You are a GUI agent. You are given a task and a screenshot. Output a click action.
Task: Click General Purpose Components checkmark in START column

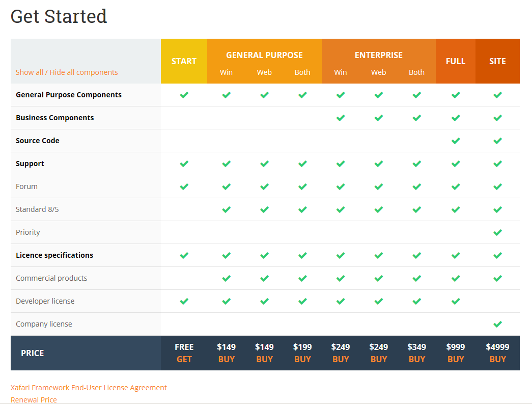(x=184, y=95)
